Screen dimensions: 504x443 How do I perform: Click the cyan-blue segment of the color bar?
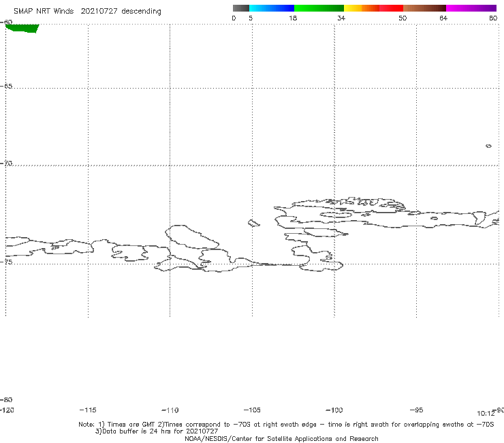(x=272, y=8)
